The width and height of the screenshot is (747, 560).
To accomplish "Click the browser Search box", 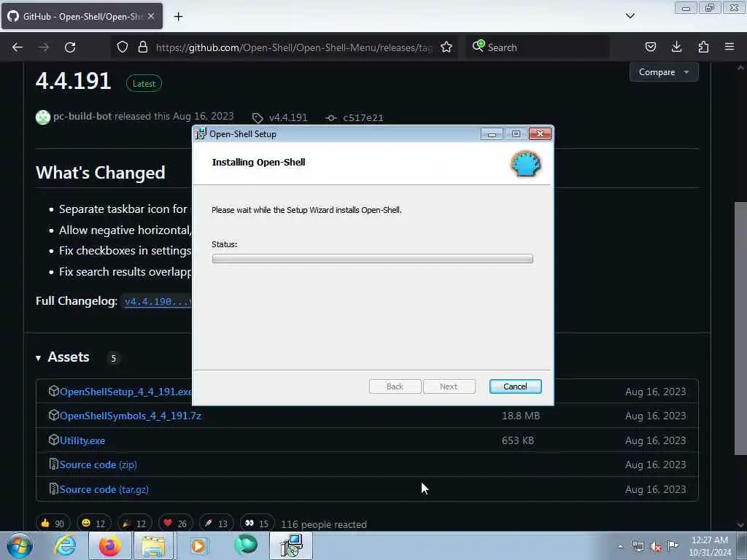I will tap(538, 47).
